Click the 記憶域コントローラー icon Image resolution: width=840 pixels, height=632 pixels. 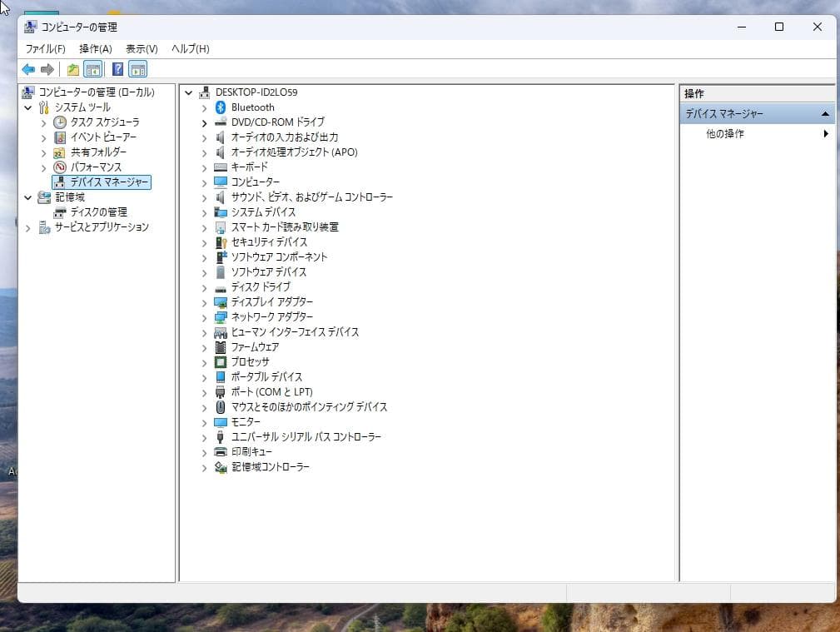coord(220,467)
